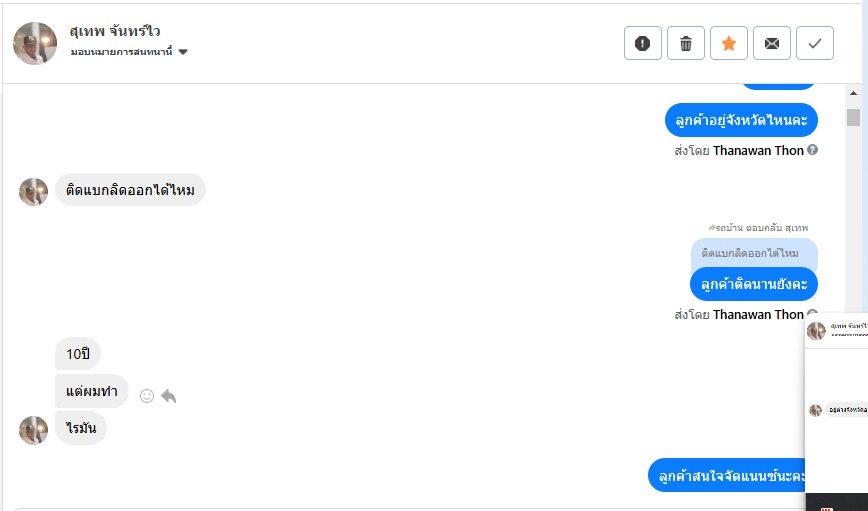
Task: Mark conversation done with checkmark button
Action: point(815,43)
